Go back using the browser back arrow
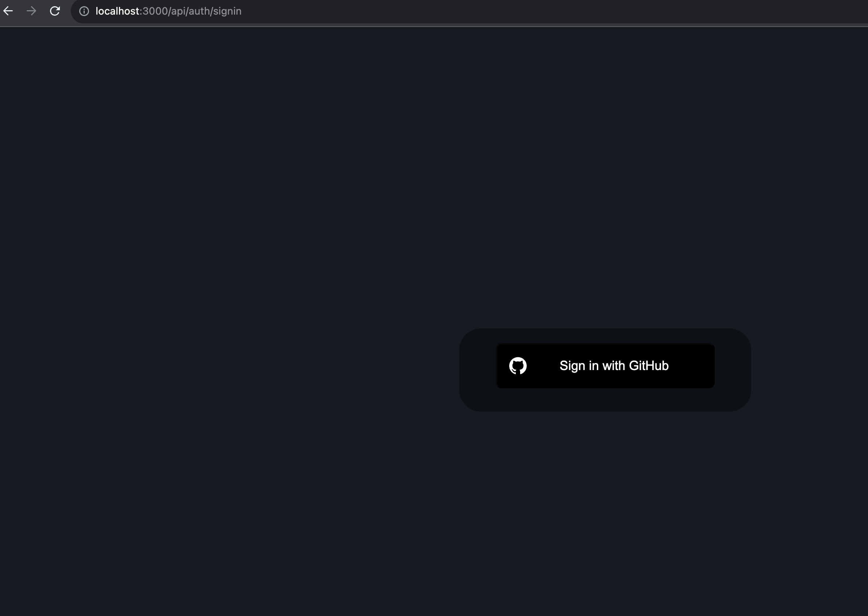Screen dimensions: 868x616 (x=8, y=11)
